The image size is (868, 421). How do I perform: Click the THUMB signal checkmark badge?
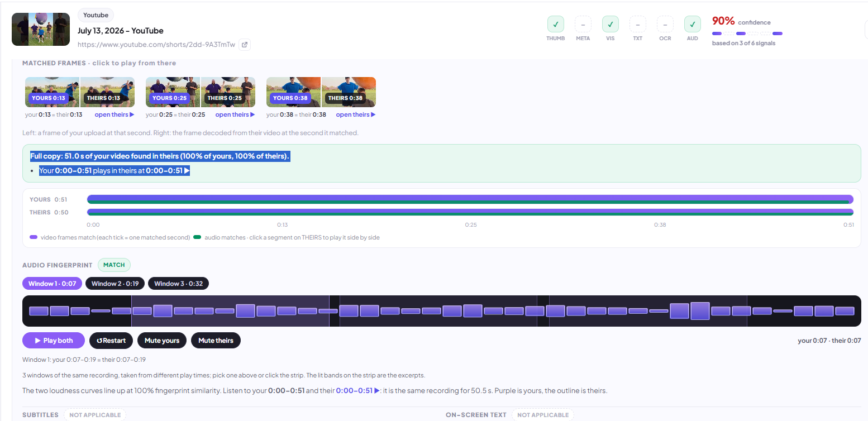[x=555, y=24]
